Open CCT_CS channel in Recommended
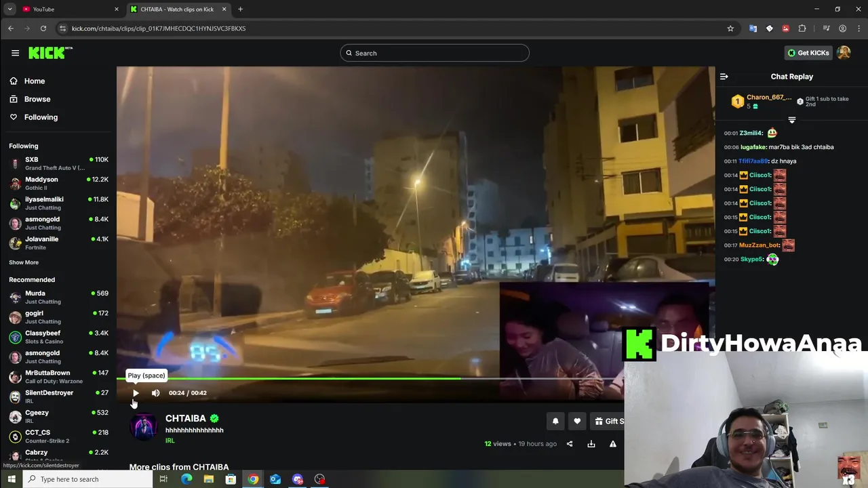The width and height of the screenshot is (868, 488). point(58,436)
